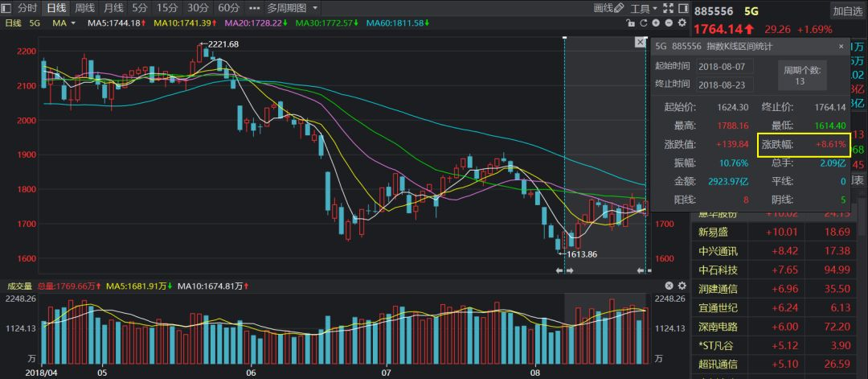Open 成交量 volume panel settings gear
The height and width of the screenshot is (379, 868).
[682, 286]
